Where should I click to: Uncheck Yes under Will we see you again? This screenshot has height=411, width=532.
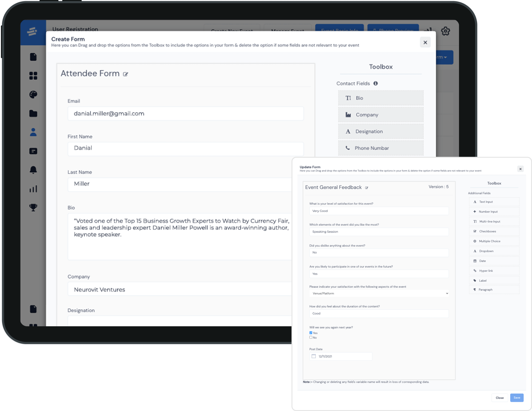(311, 333)
